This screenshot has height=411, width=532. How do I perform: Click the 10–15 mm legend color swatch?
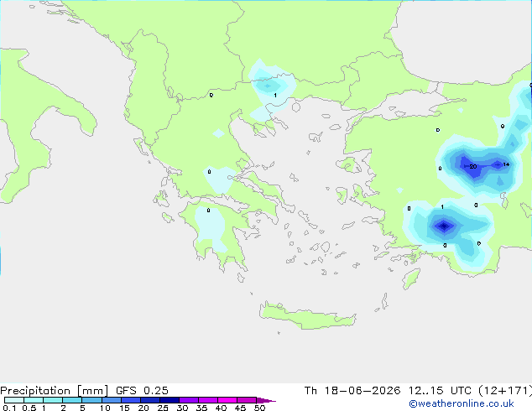(x=111, y=400)
